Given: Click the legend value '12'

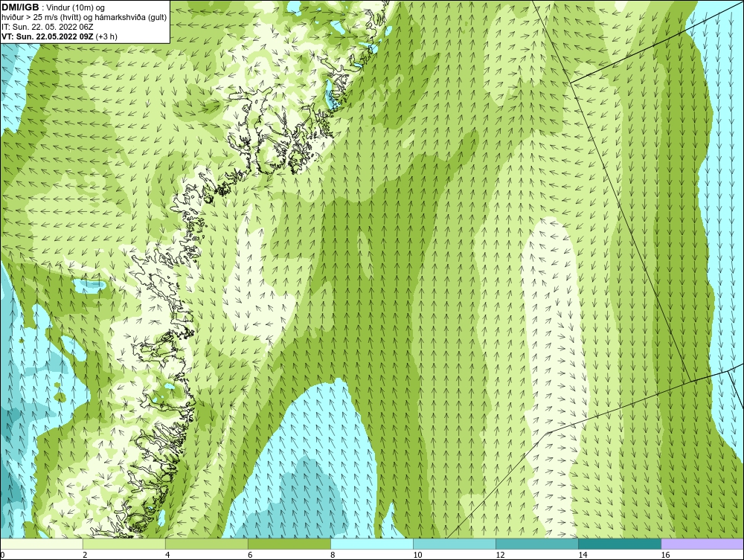Looking at the screenshot, I should click(x=500, y=555).
